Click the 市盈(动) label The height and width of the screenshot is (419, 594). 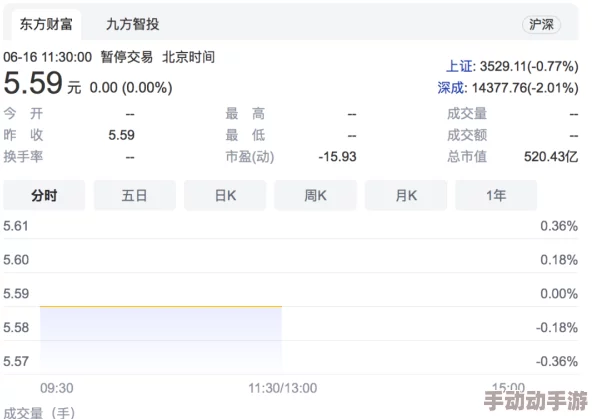tap(250, 156)
